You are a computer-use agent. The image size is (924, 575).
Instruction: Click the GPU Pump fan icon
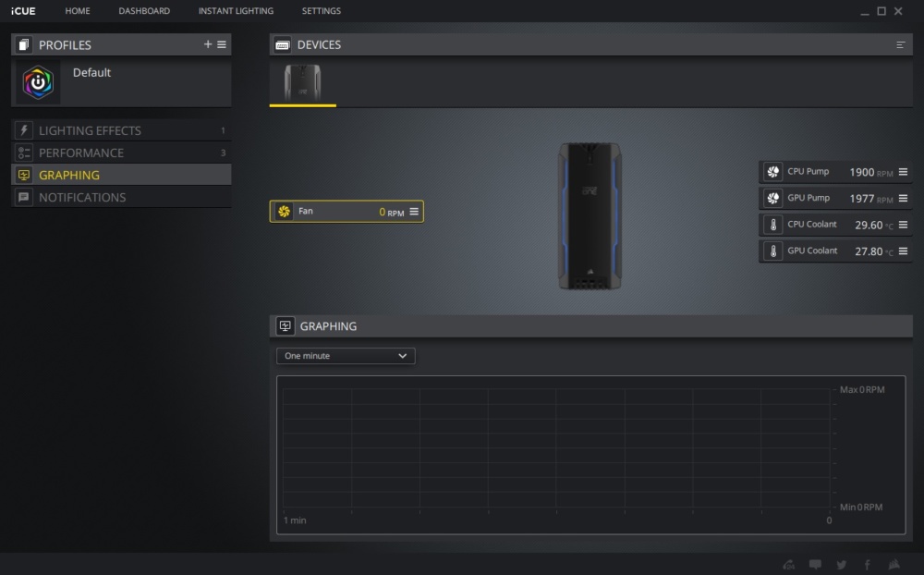pos(773,198)
